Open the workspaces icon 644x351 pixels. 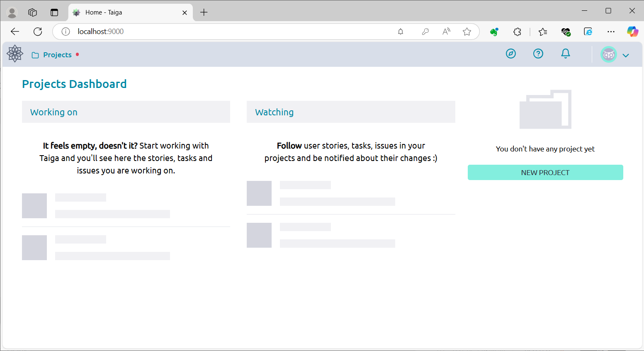pos(33,12)
